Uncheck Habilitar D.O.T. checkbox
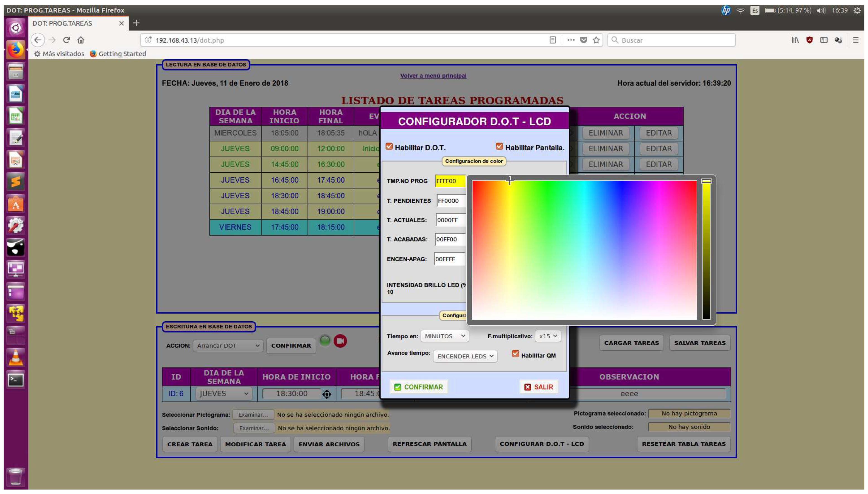 pyautogui.click(x=389, y=146)
